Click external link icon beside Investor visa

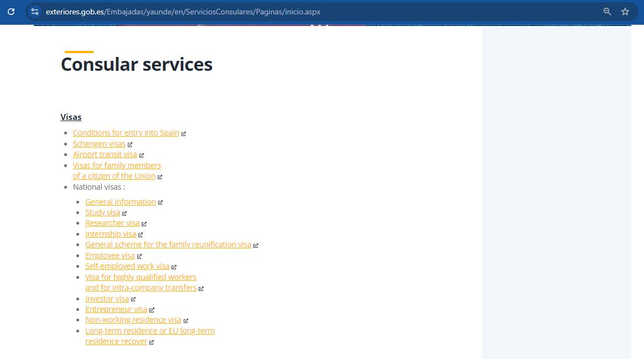click(133, 299)
